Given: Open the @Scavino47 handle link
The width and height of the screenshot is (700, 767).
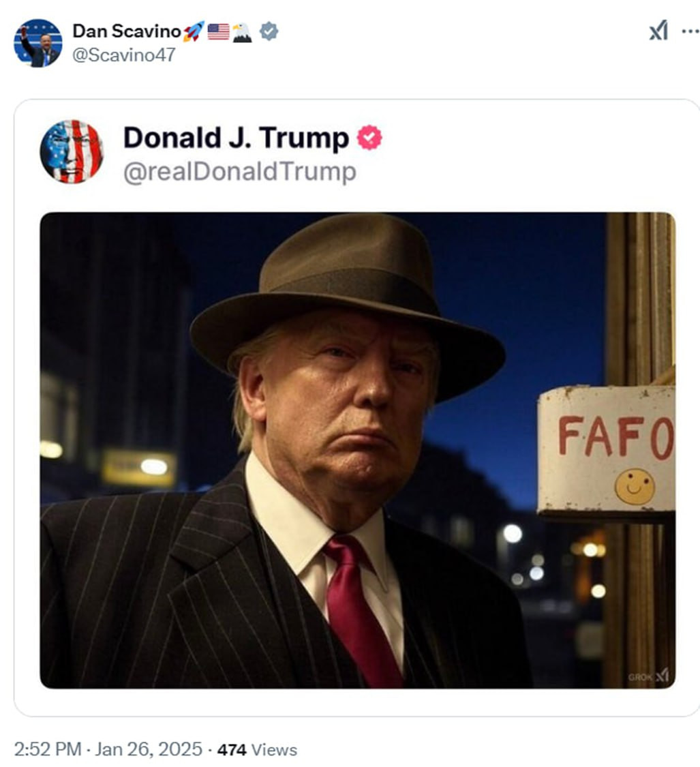Looking at the screenshot, I should pyautogui.click(x=123, y=55).
